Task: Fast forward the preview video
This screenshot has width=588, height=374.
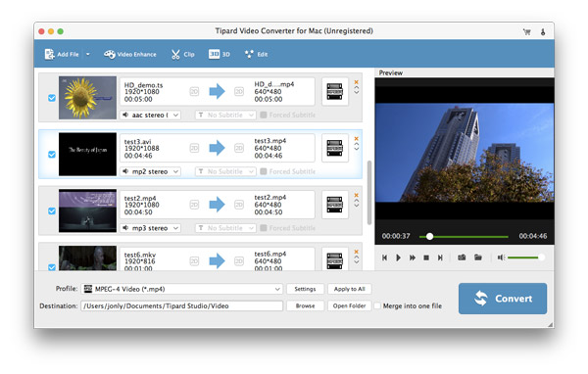Action: click(x=413, y=257)
